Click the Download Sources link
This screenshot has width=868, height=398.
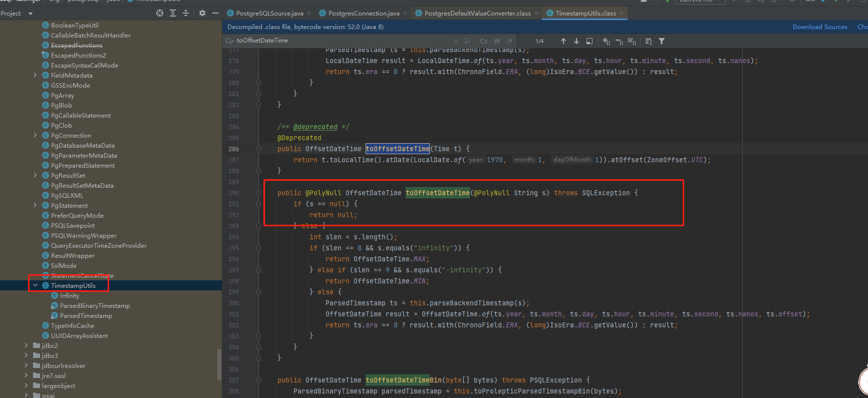[x=820, y=27]
